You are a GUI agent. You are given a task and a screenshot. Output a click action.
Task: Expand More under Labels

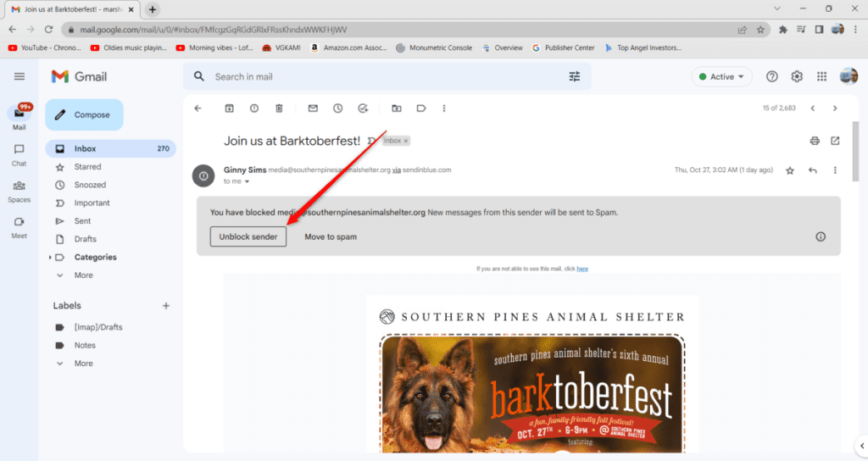click(84, 364)
